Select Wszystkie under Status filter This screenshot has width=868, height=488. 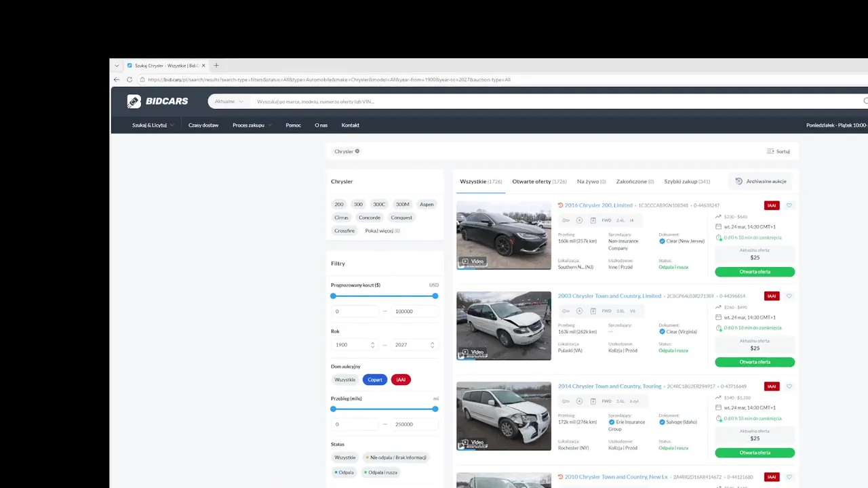pos(345,457)
